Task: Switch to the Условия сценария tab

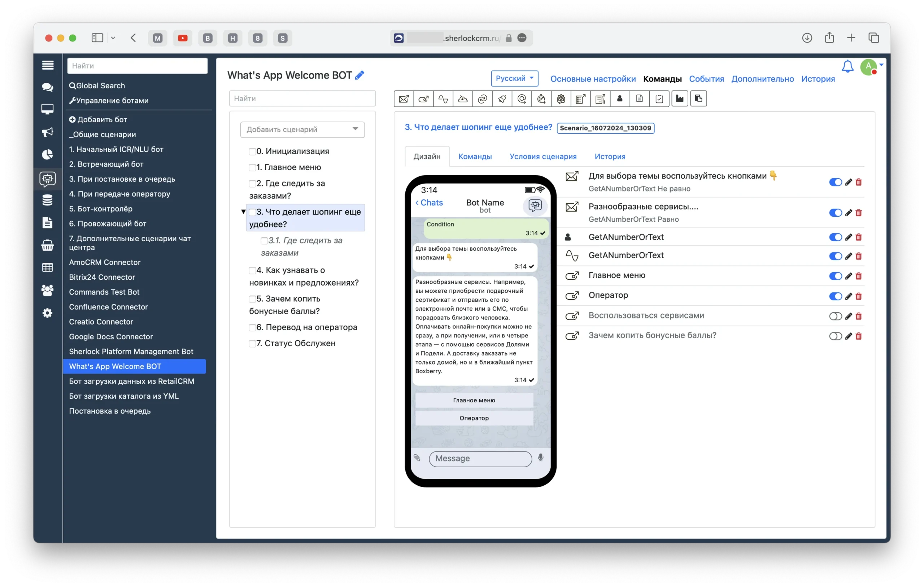Action: point(542,156)
